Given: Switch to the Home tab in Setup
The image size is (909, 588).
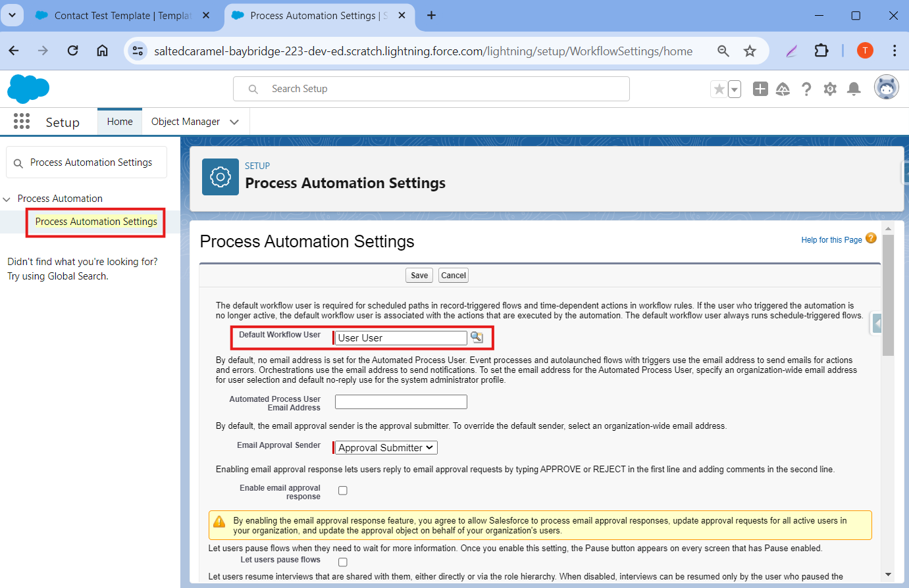Looking at the screenshot, I should coord(120,122).
